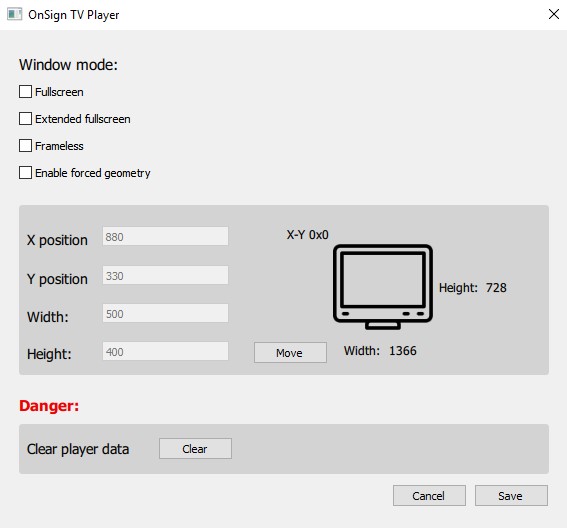Focus the X position input field
This screenshot has height=528, width=567.
coord(165,237)
